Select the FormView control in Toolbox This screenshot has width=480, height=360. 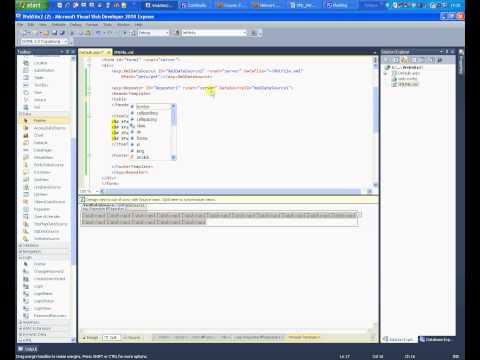[x=42, y=172]
